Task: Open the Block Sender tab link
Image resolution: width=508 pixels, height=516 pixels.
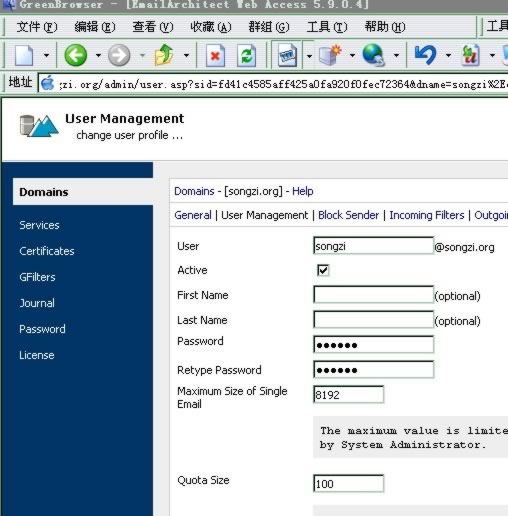Action: point(349,215)
